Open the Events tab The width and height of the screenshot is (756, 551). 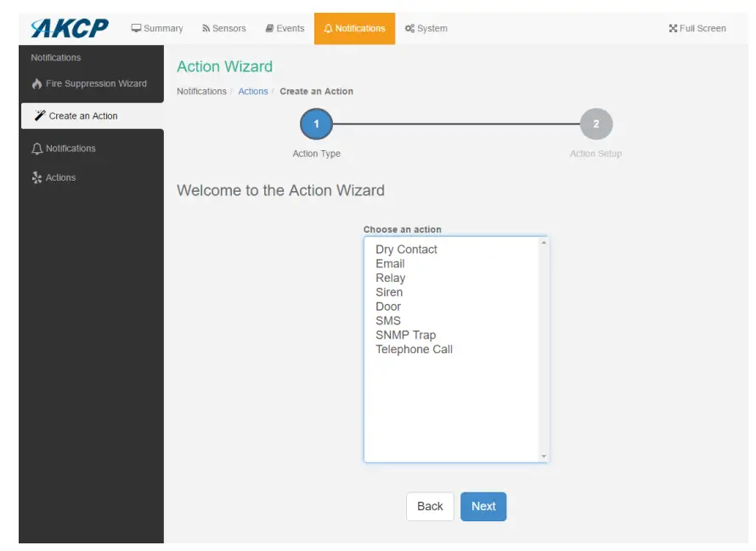point(285,29)
